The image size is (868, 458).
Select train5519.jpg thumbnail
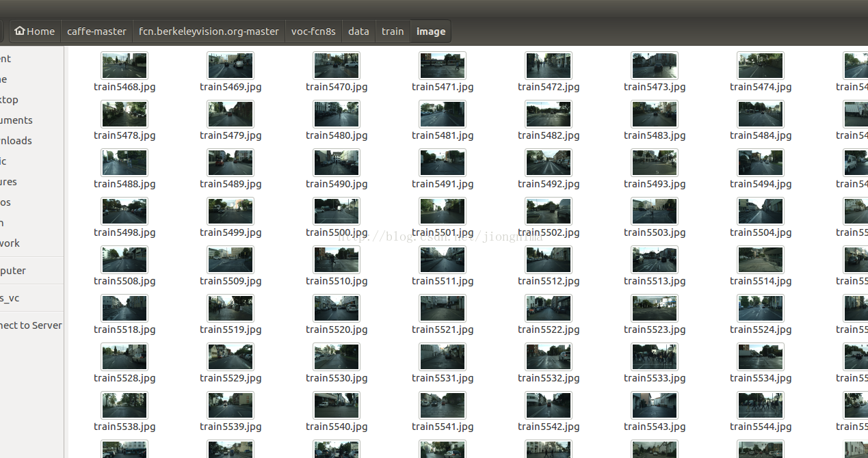(x=231, y=308)
